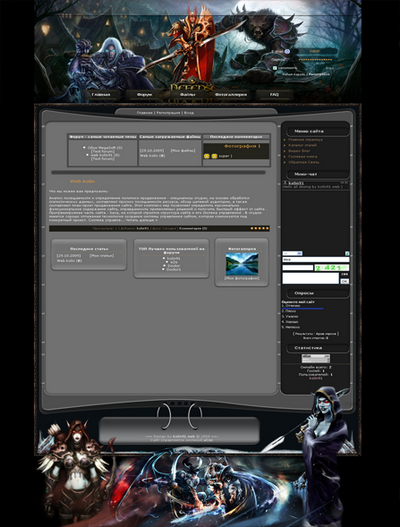Open the FAQ tab in the header menu
This screenshot has width=400, height=527.
pyautogui.click(x=274, y=95)
